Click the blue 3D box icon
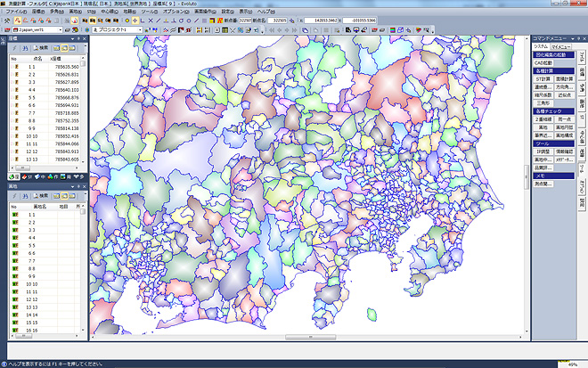 click(x=401, y=30)
